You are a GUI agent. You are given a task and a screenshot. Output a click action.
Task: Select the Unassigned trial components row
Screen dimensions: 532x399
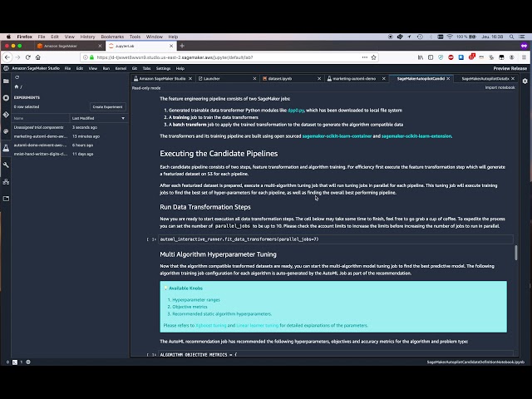[70, 127]
